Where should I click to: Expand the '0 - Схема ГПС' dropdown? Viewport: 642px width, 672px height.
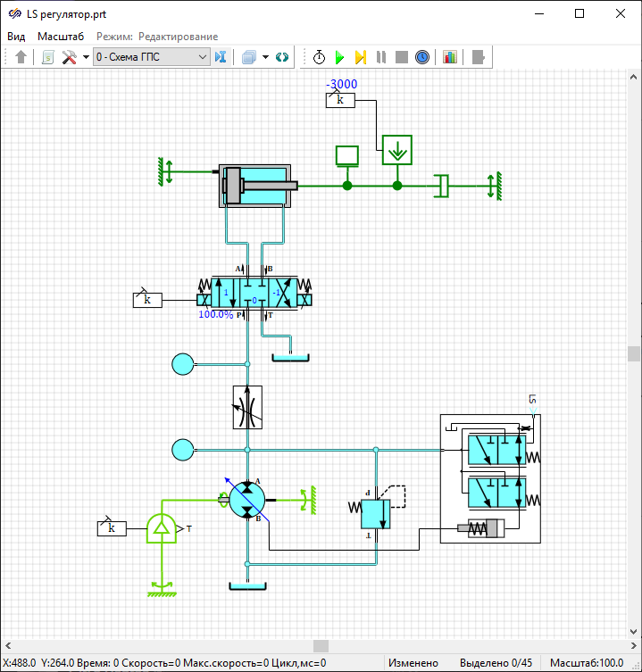[202, 57]
